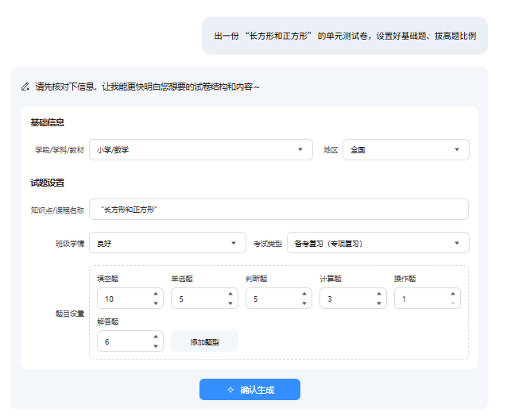The image size is (507, 420).
Task: Click the 基础信息 section heading
Action: tap(48, 122)
